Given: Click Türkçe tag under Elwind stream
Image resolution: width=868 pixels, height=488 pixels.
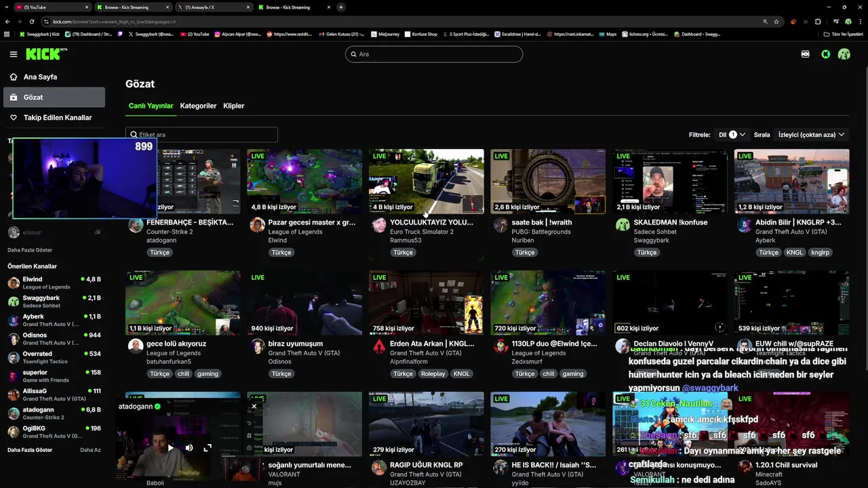Looking at the screenshot, I should click(x=281, y=252).
